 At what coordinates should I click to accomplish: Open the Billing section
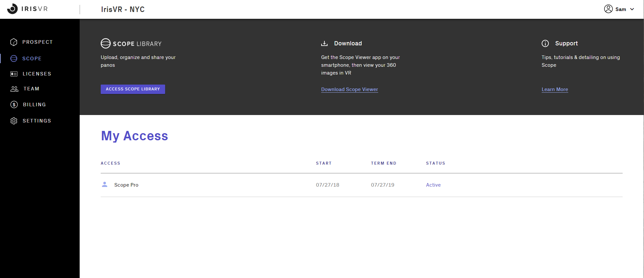[x=34, y=105]
